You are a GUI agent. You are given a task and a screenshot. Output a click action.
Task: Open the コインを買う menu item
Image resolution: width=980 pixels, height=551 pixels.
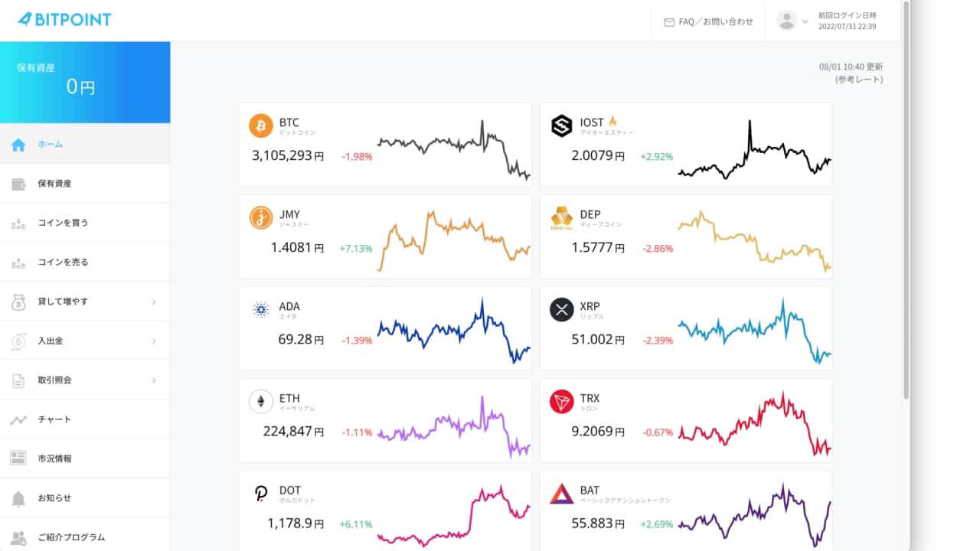(x=63, y=223)
